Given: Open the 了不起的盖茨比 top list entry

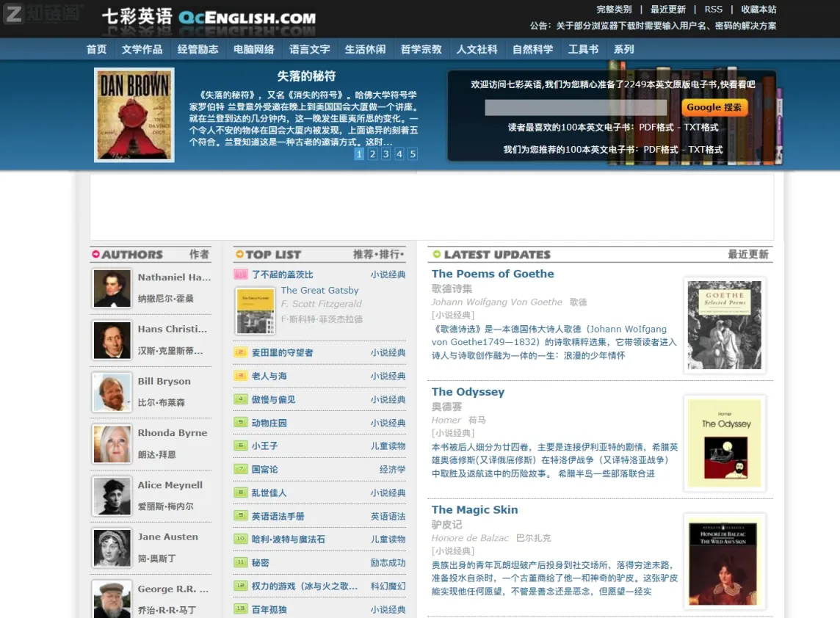Looking at the screenshot, I should (x=282, y=275).
